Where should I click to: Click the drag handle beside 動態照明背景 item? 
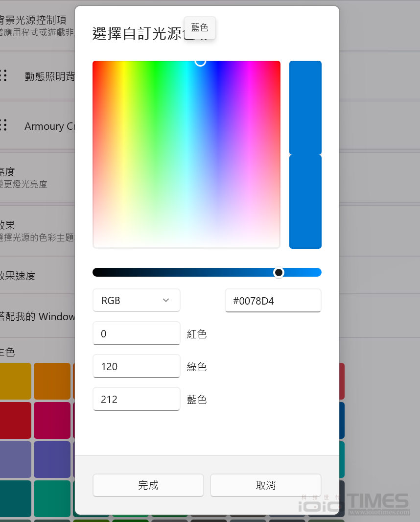(3, 75)
